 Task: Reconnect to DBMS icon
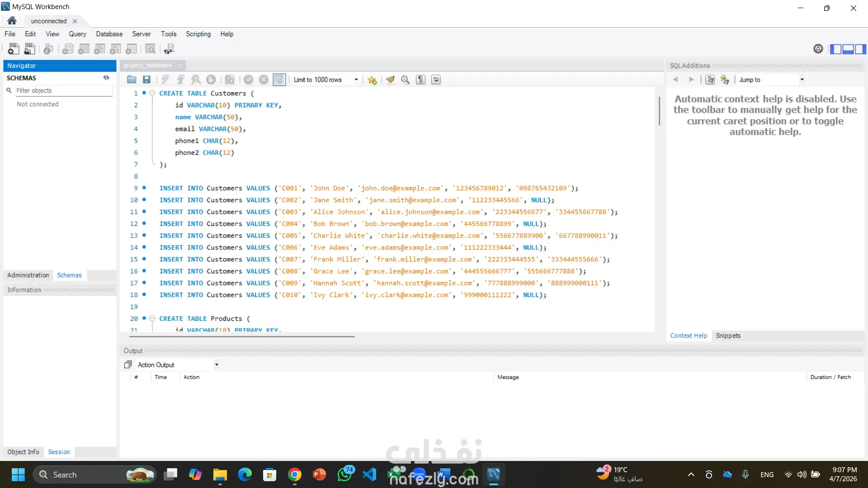169,49
